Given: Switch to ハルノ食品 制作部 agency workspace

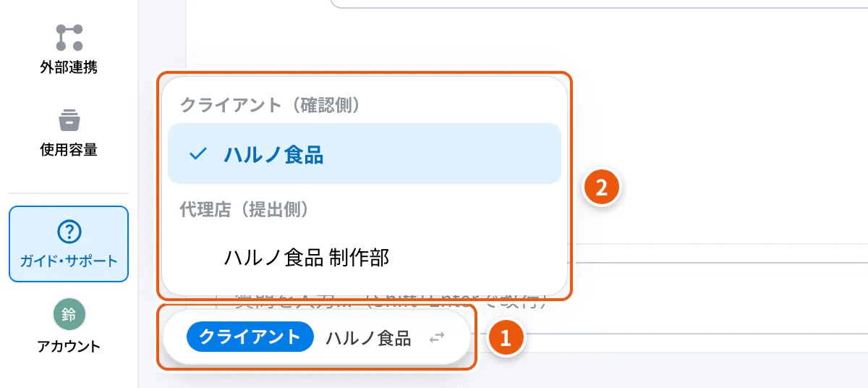Looking at the screenshot, I should coord(365,257).
